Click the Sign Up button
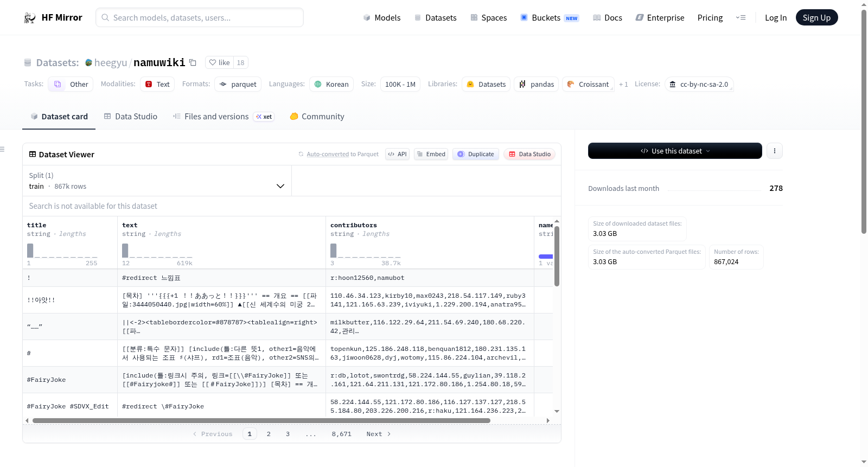 pos(816,17)
